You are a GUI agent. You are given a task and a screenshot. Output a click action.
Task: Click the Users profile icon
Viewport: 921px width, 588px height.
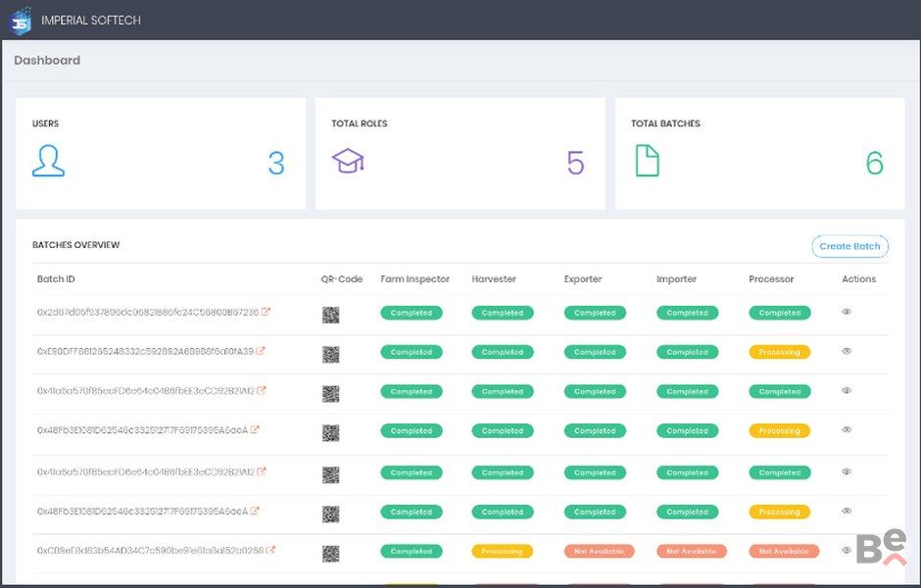48,161
